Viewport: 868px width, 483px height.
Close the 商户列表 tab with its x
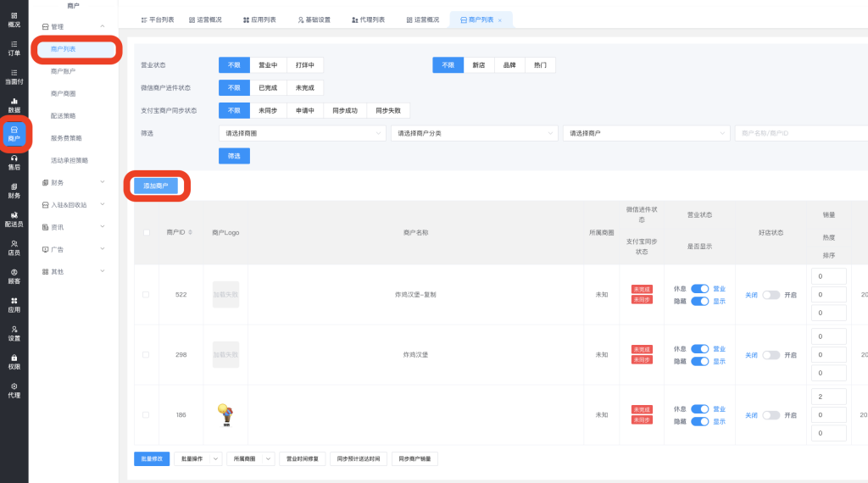point(500,19)
